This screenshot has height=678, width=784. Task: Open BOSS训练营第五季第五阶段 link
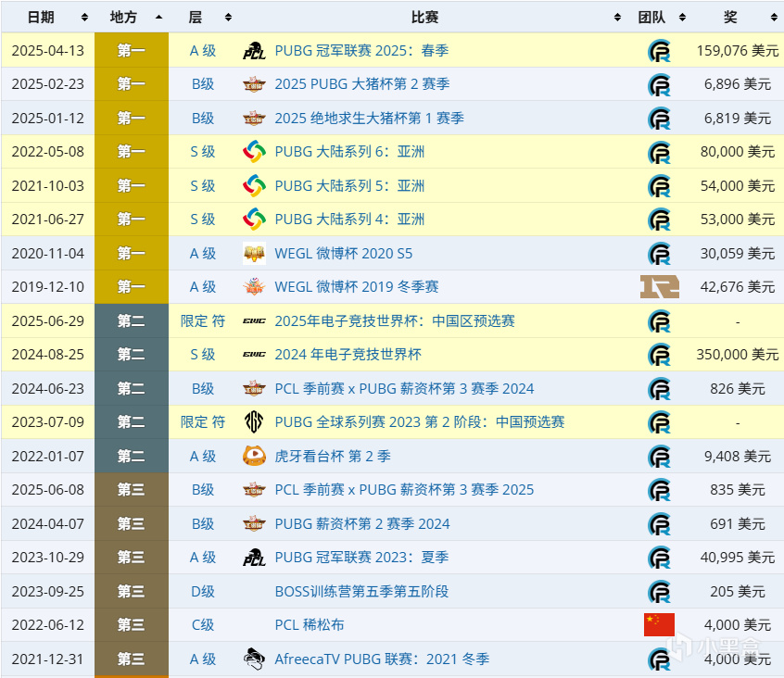coord(361,591)
